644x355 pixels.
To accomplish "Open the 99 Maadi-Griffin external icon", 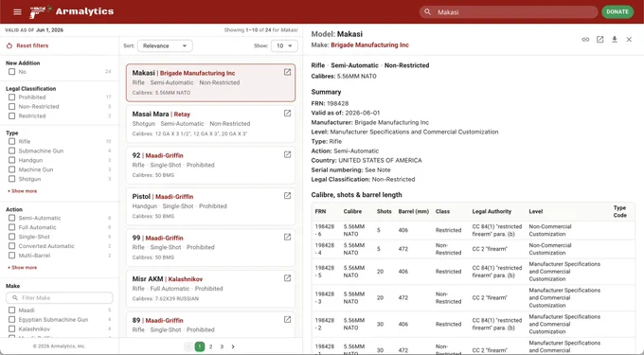I will [288, 238].
